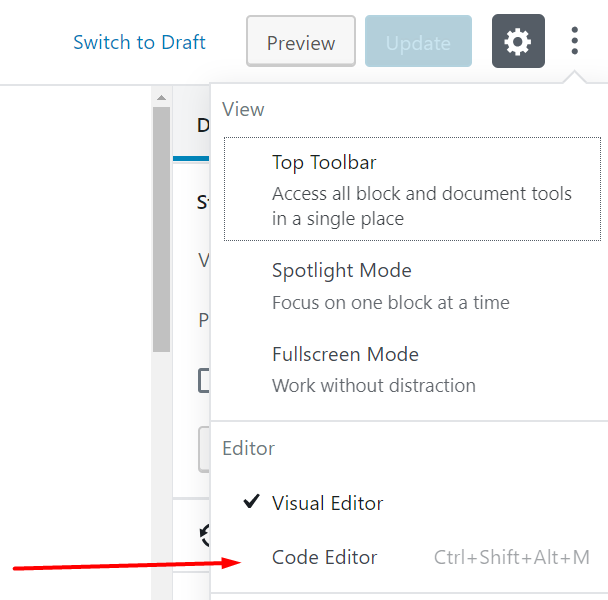Click the gray vertical scrollbar thumb
This screenshot has height=600, width=608.
pos(161,230)
